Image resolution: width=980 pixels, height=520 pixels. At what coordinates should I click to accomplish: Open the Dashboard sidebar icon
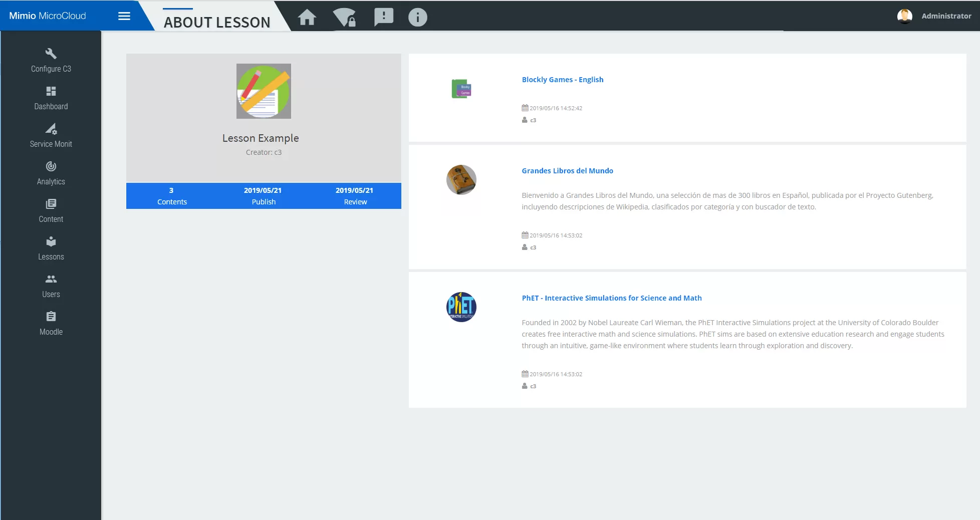click(x=51, y=91)
